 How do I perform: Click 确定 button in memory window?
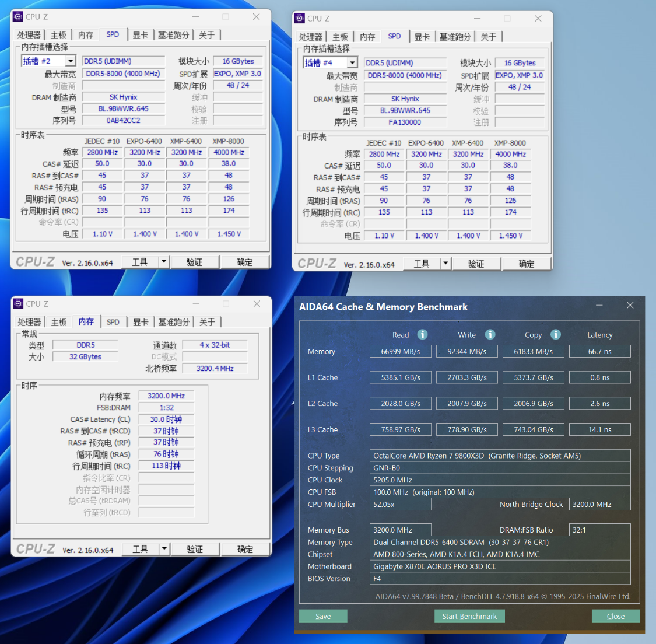point(245,548)
